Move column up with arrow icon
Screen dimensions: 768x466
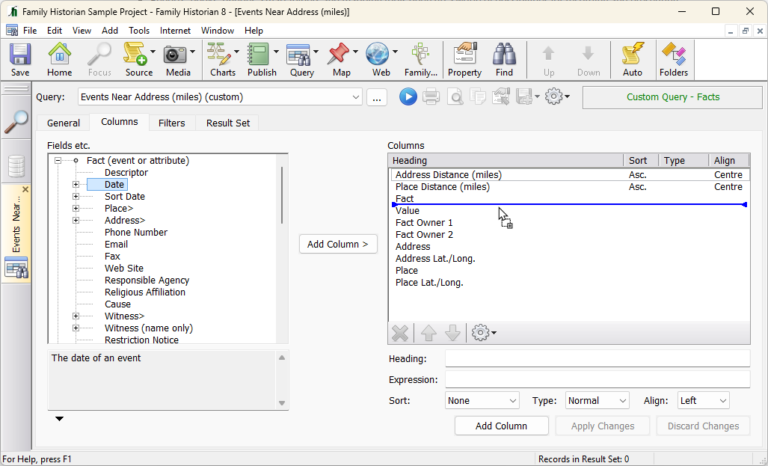click(x=429, y=333)
